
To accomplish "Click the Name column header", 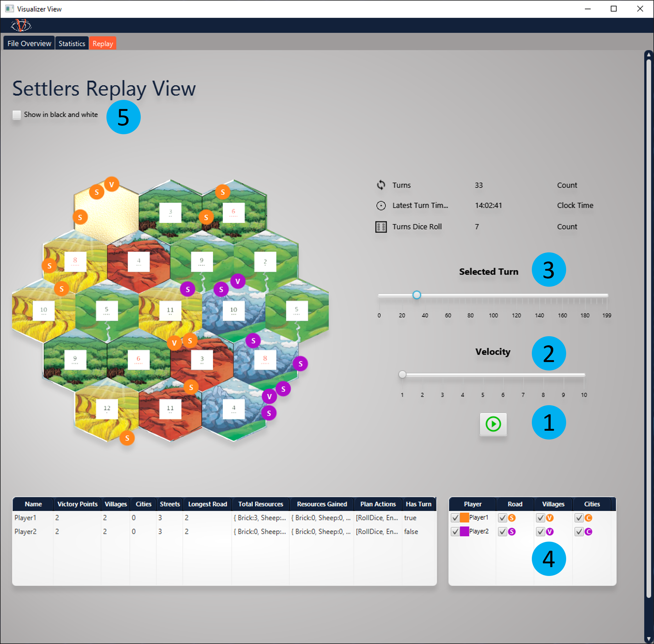I will click(33, 503).
